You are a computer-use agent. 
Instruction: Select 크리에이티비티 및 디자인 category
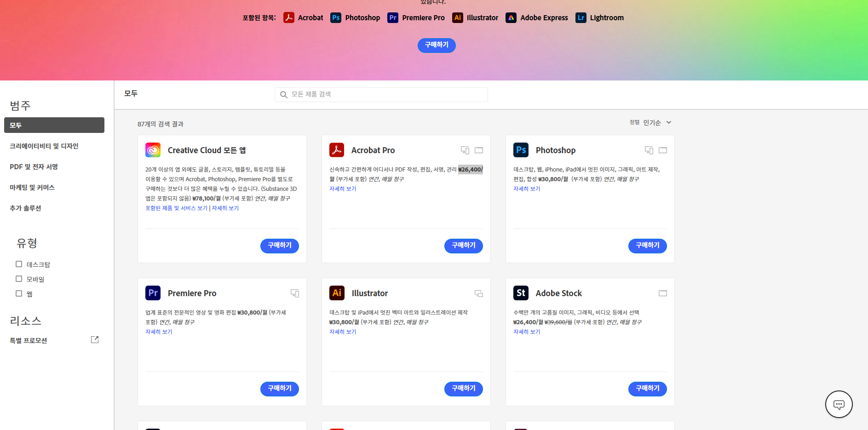pos(44,146)
